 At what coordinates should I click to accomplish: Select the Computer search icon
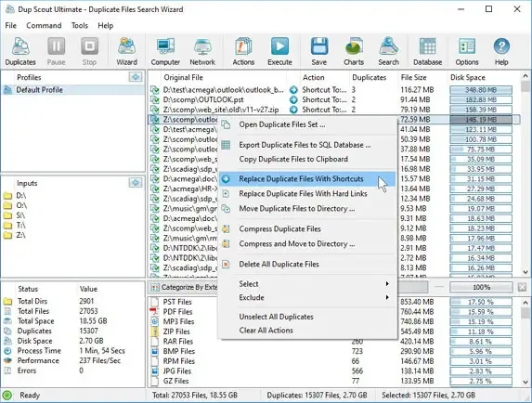[165, 51]
